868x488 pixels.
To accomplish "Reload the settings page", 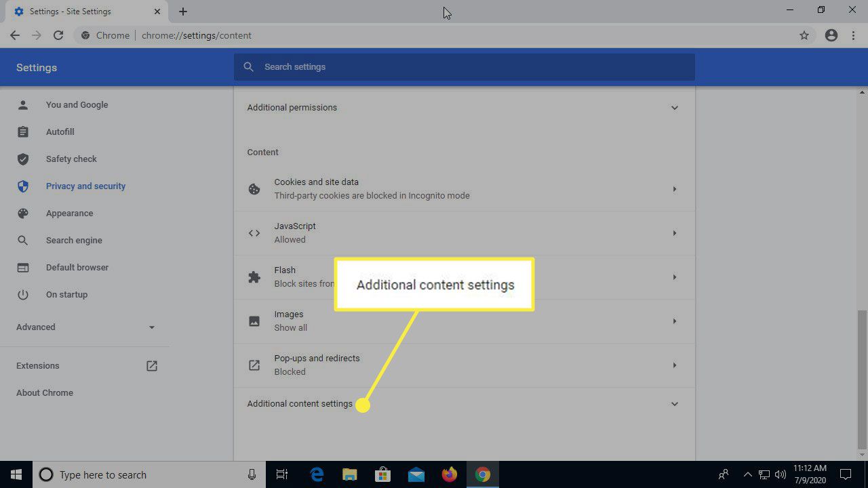I will (x=58, y=35).
